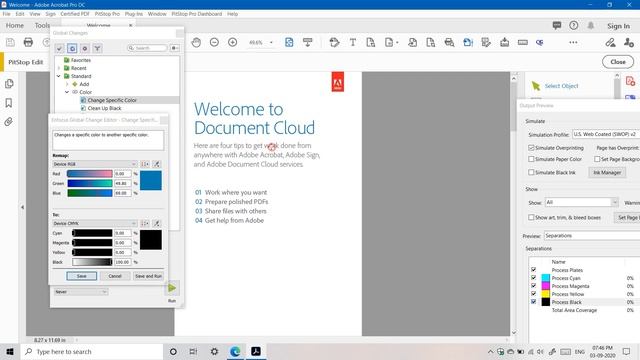Open the Preview Separations dropdown
This screenshot has width=640, height=360.
click(592, 236)
